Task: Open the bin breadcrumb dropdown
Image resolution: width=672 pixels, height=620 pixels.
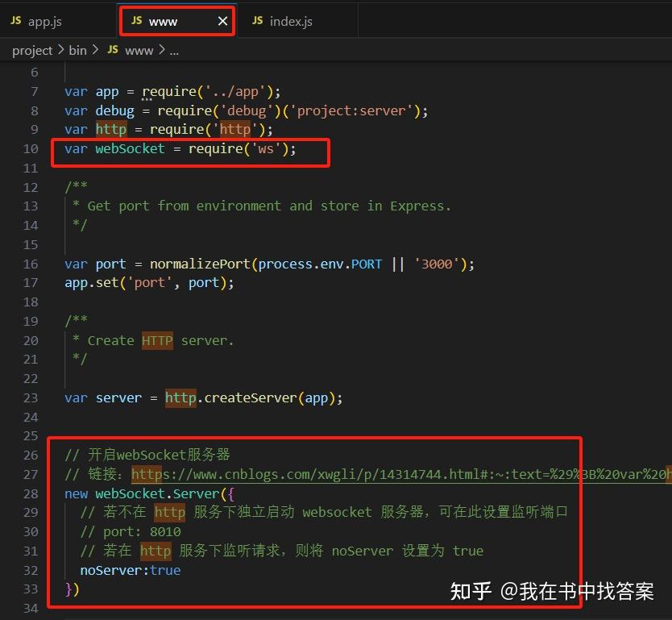Action: 77,50
